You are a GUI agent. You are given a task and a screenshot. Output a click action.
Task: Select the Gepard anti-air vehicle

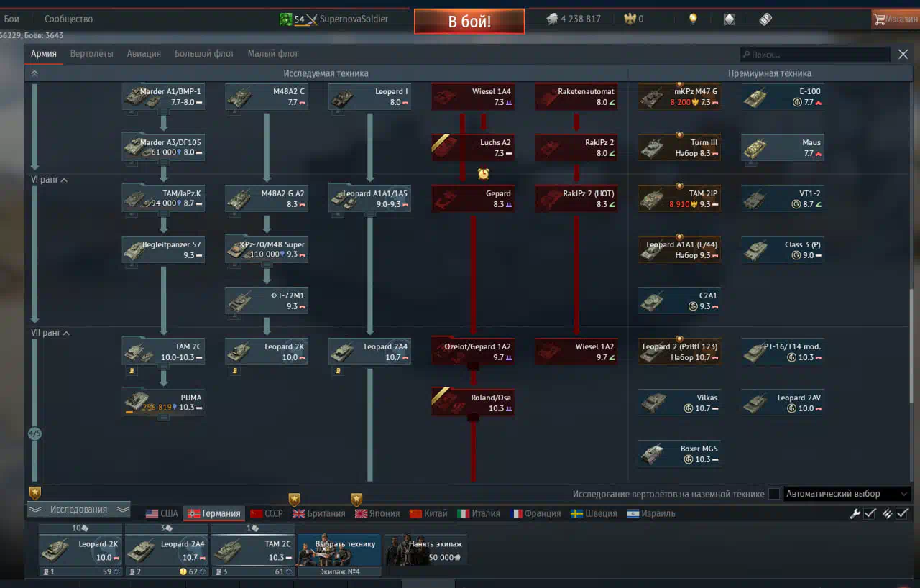point(473,198)
